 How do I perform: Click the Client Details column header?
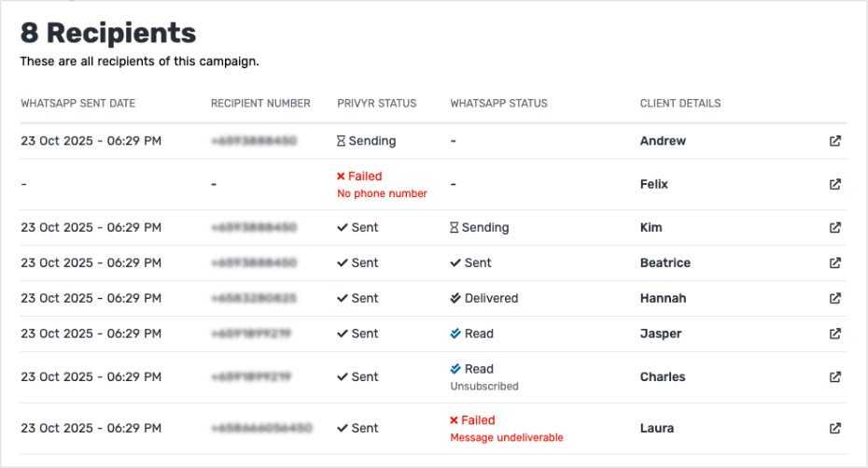tap(679, 104)
